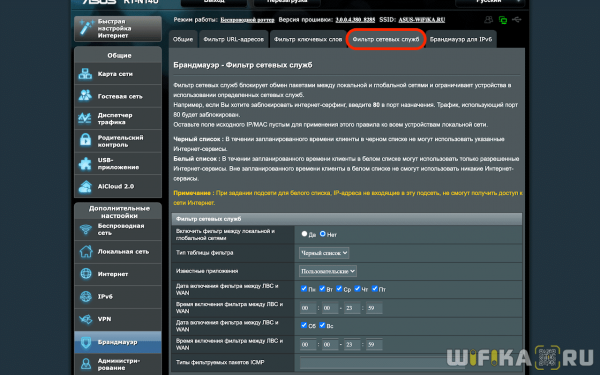Click the weekday start minute field

click(330, 308)
